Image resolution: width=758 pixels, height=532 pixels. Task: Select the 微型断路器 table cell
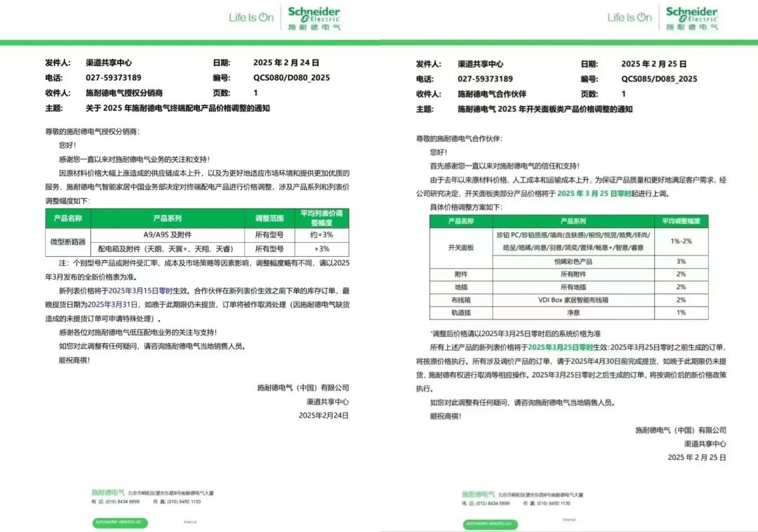(68, 241)
